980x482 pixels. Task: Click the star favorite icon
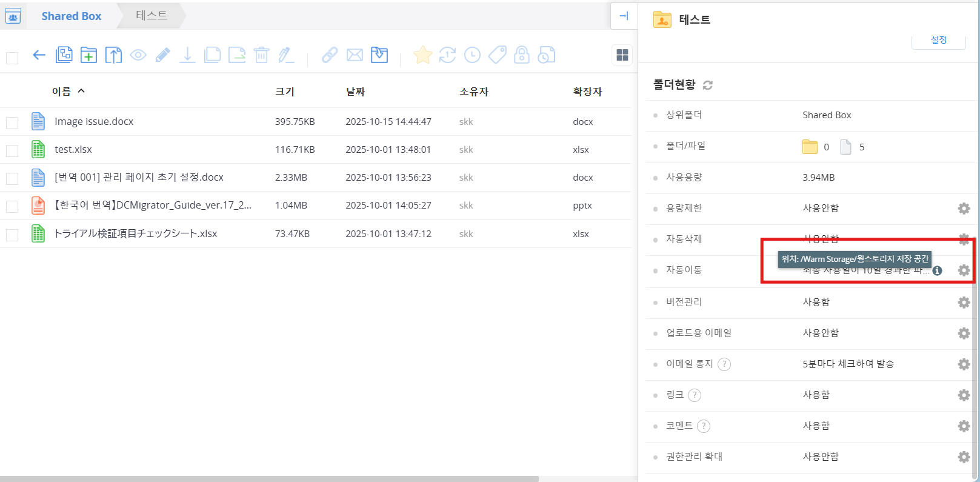(422, 55)
